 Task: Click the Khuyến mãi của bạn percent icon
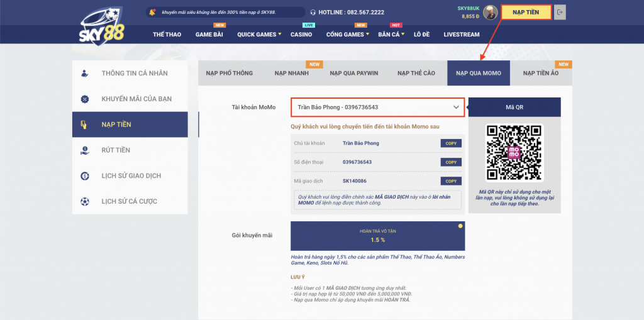click(85, 99)
